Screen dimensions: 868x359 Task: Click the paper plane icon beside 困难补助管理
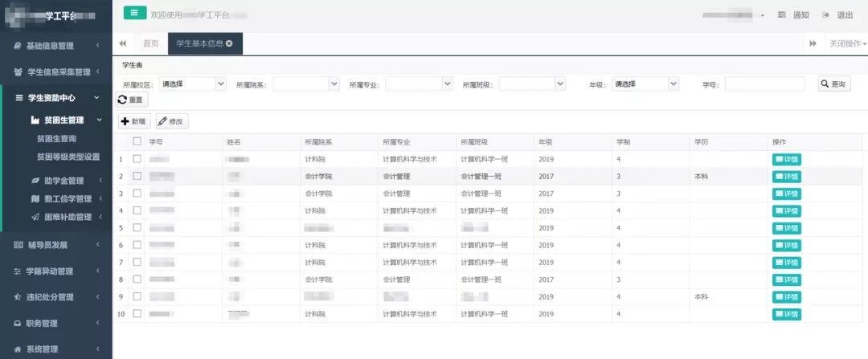point(35,217)
